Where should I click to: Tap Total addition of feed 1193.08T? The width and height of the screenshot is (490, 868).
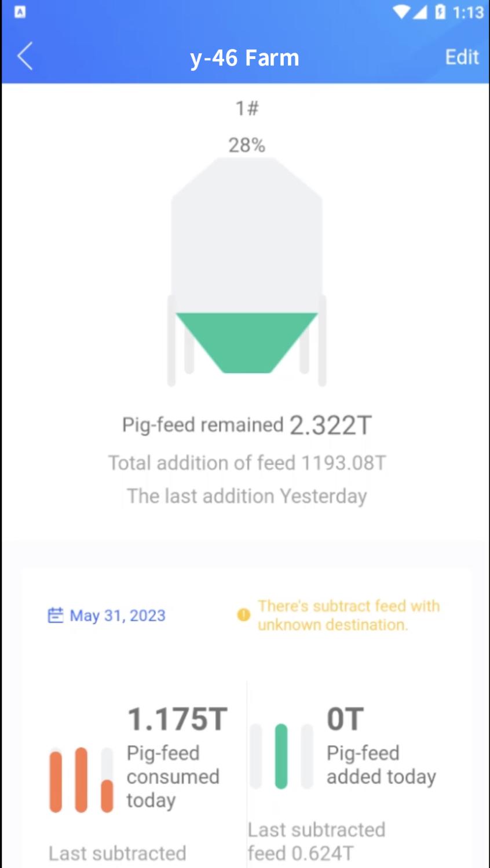click(247, 463)
